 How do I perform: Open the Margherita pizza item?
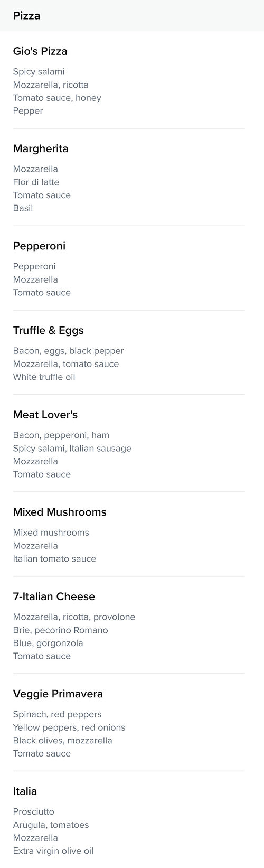(x=41, y=149)
